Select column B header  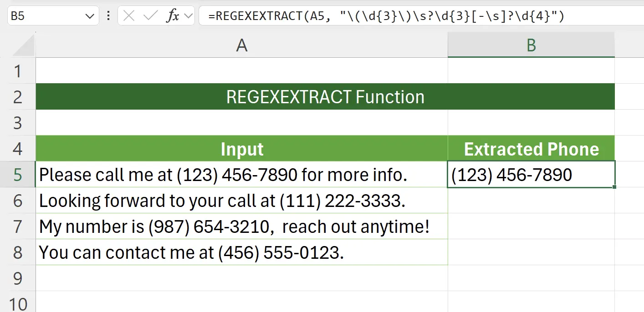531,45
